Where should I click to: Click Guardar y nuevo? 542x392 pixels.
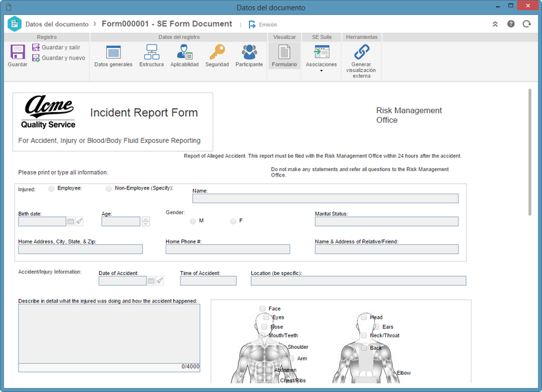point(58,58)
